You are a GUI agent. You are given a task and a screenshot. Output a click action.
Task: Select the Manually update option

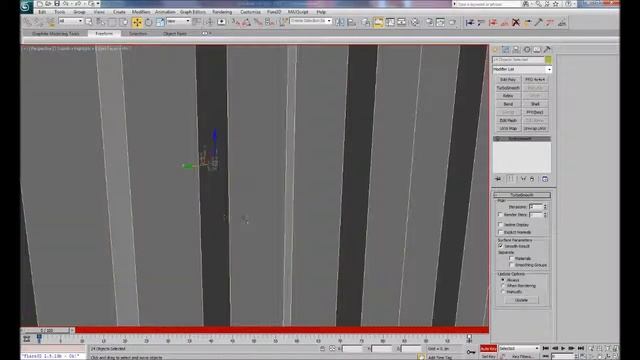[x=503, y=292]
